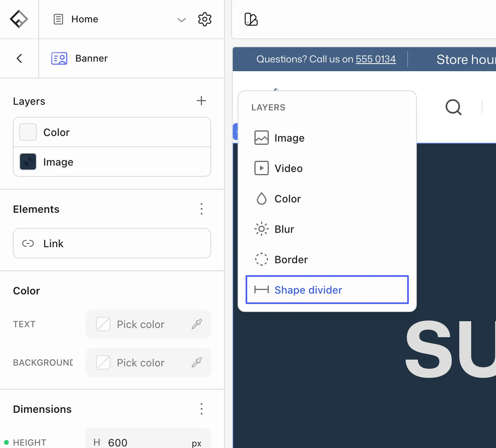Choose Shape divider from layers menu
Viewport: 496px width, 448px height.
327,290
